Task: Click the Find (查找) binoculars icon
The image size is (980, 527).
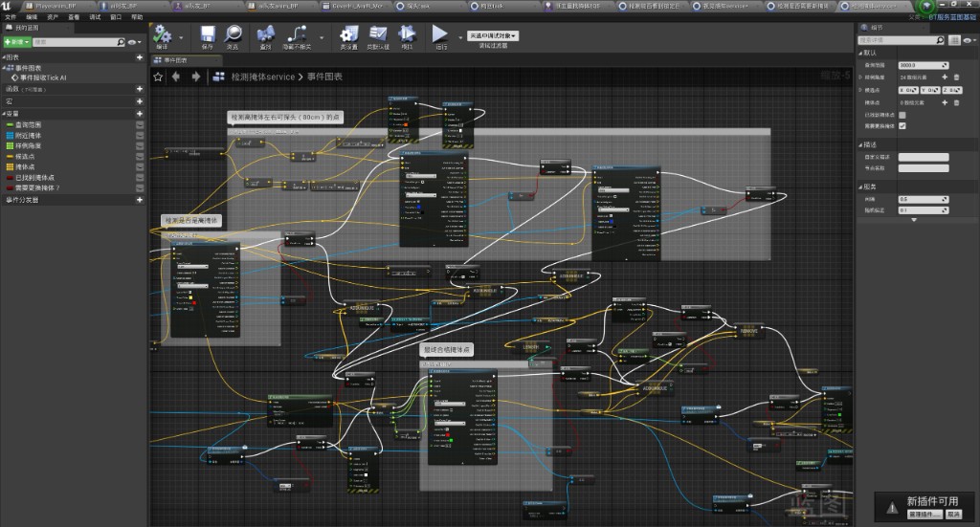Action: click(266, 34)
